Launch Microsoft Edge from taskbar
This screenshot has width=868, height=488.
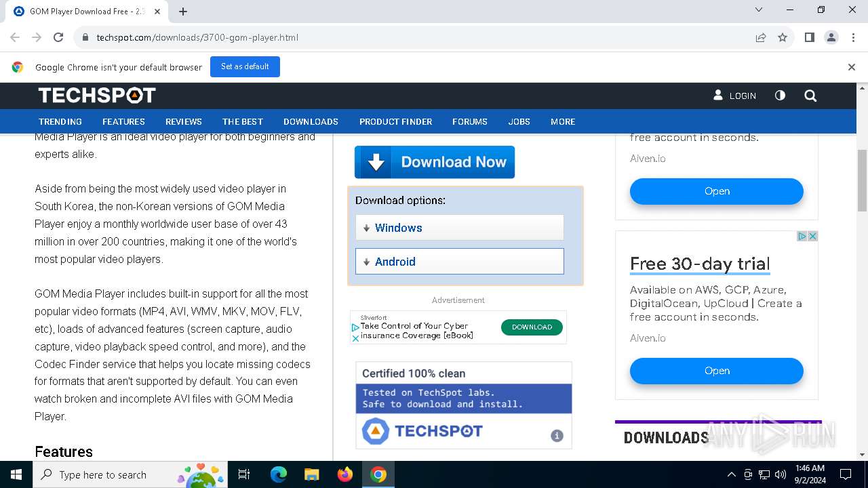point(279,474)
